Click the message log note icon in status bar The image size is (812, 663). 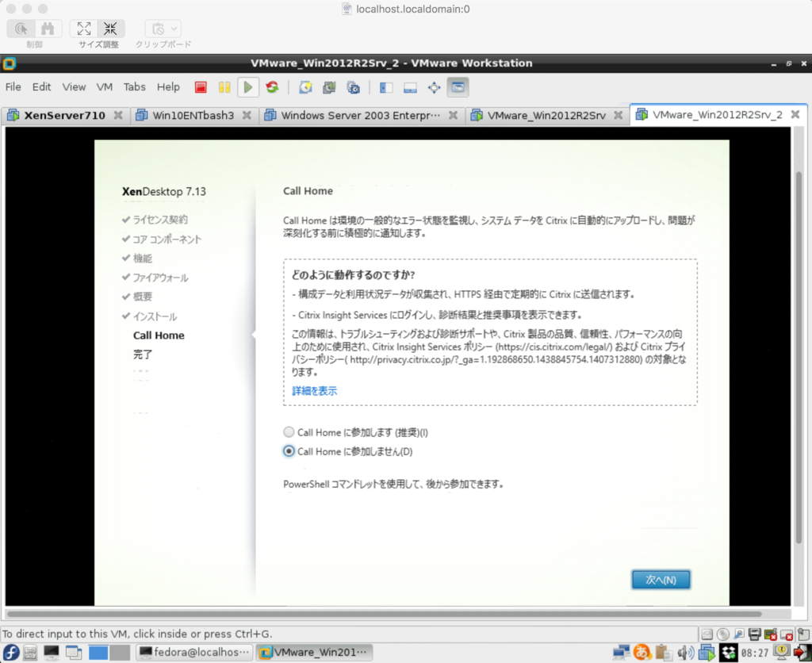[803, 634]
